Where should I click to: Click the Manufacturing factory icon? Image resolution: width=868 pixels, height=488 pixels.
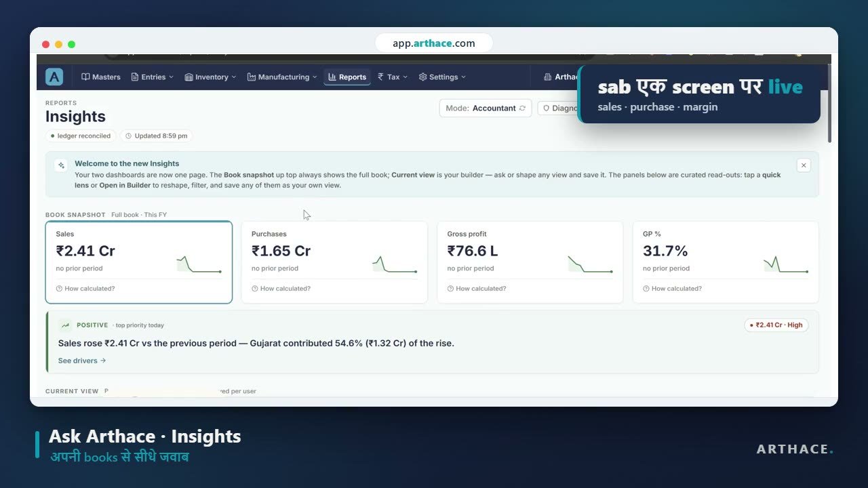[252, 77]
